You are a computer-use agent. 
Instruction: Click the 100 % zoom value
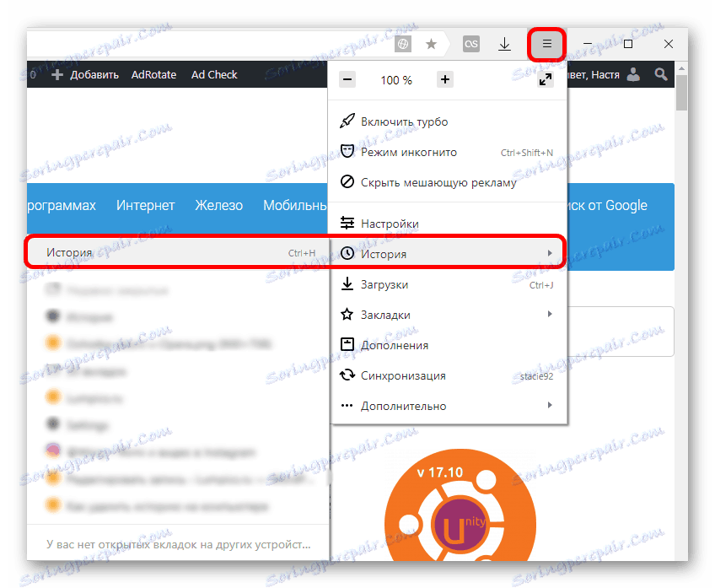point(396,80)
